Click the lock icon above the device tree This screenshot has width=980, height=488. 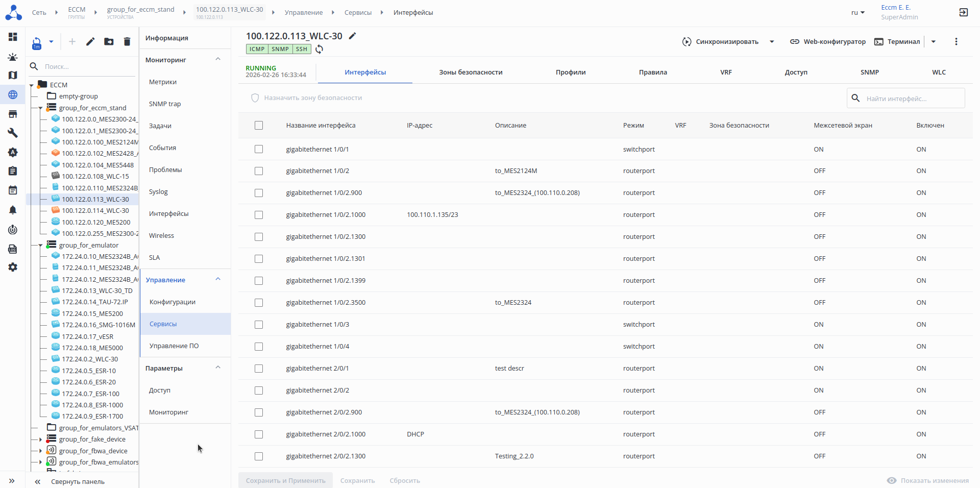(37, 43)
